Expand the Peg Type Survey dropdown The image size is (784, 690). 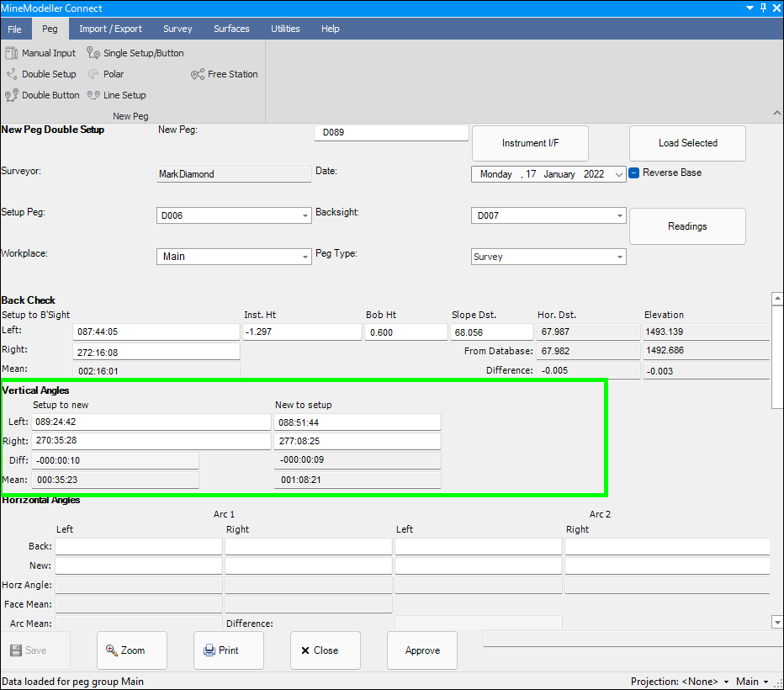coord(620,257)
